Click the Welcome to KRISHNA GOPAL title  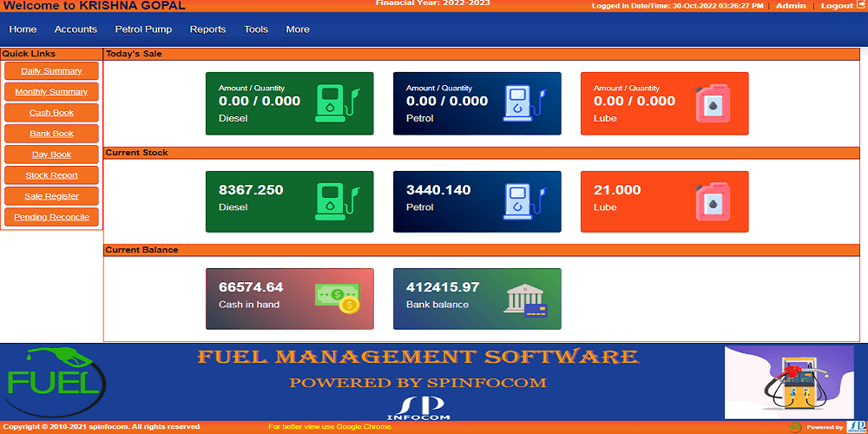(x=95, y=6)
